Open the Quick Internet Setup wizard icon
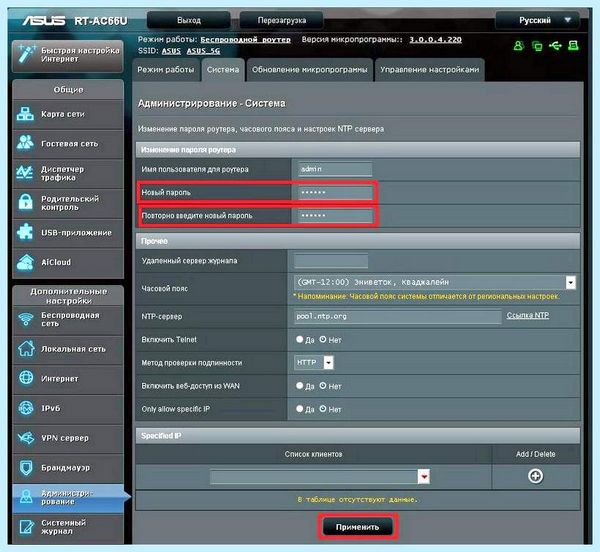The height and width of the screenshot is (552, 600). pyautogui.click(x=26, y=54)
